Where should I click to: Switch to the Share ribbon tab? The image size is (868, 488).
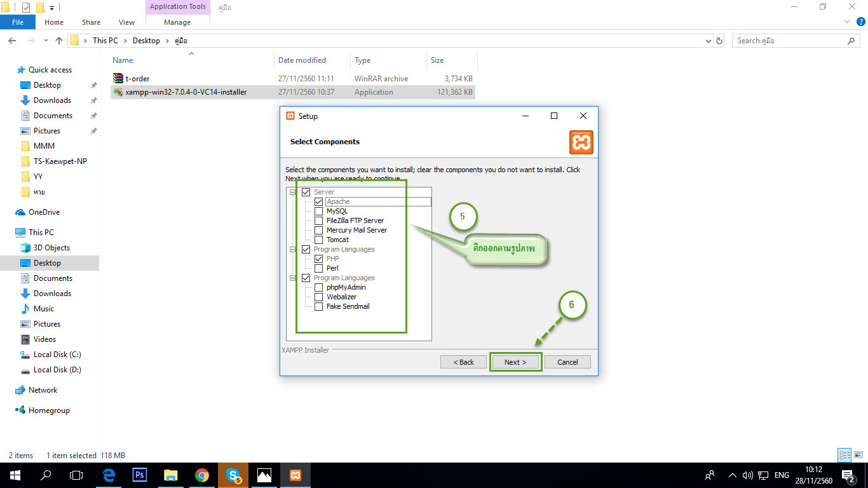point(91,22)
